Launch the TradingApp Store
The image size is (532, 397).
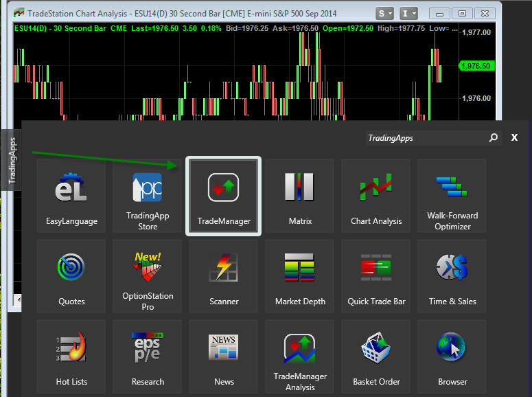148,196
